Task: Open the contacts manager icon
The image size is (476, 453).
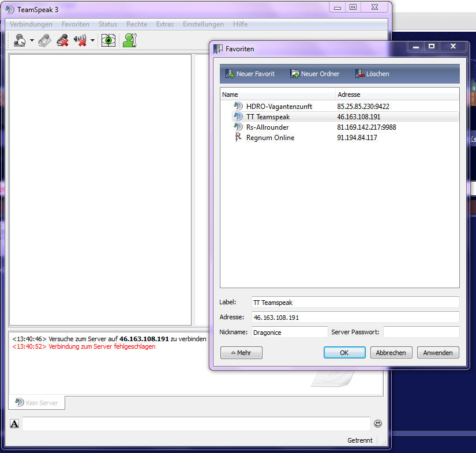Action: 129,40
